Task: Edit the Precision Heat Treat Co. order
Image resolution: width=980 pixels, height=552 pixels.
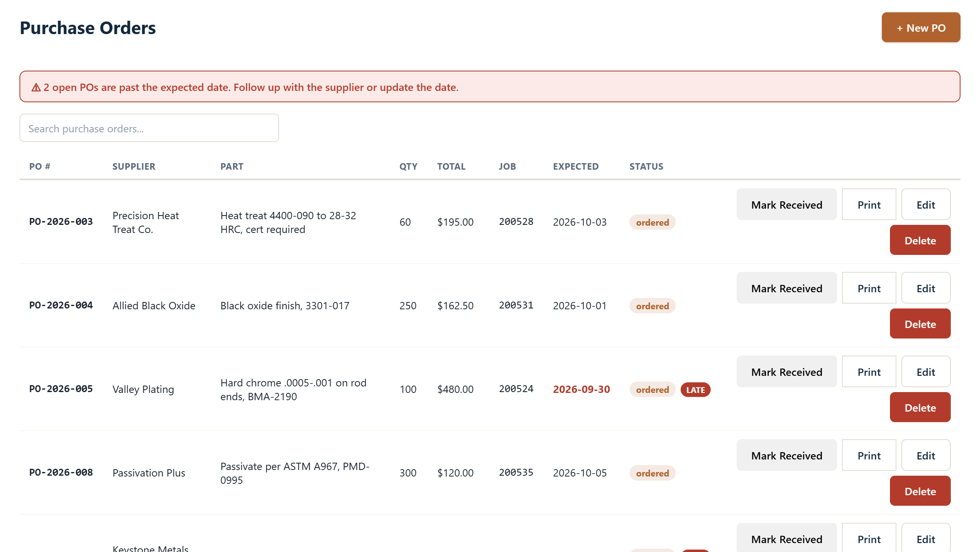Action: (x=926, y=205)
